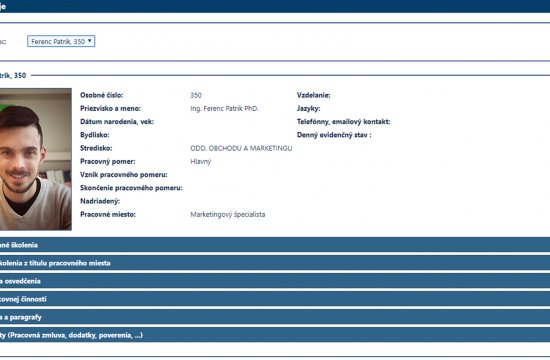
Task: Click the 'Hlavný' employment type value
Action: tap(201, 161)
